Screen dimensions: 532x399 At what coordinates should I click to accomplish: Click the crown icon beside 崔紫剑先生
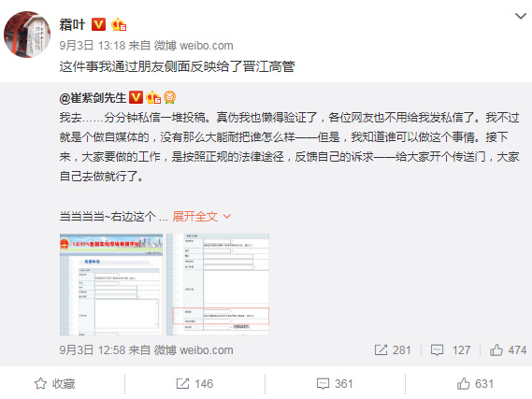(153, 97)
